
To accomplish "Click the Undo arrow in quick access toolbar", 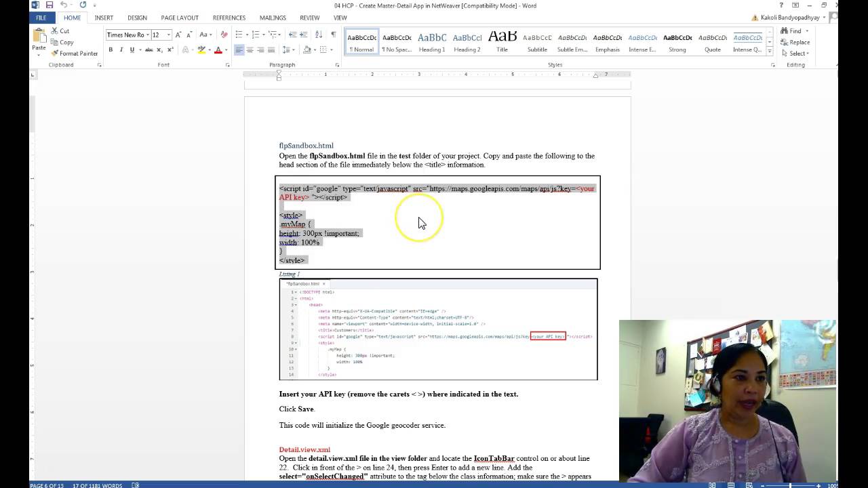I will click(63, 5).
